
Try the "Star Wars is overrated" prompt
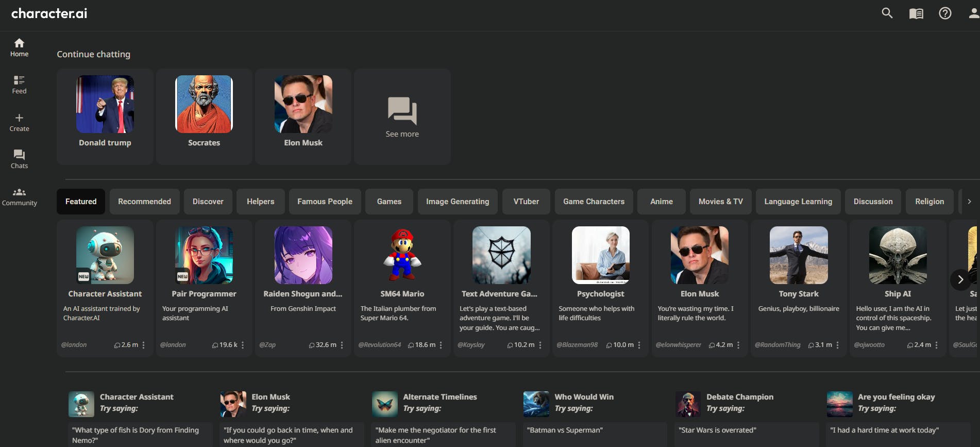747,435
